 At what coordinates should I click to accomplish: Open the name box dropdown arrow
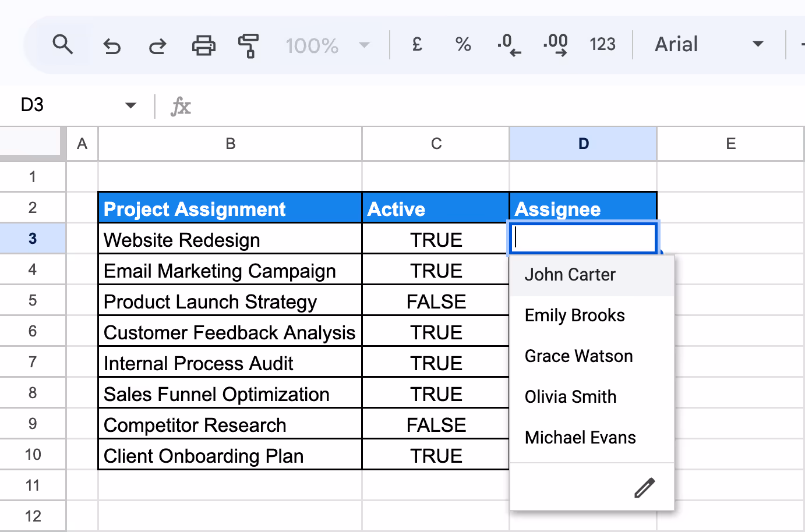pyautogui.click(x=130, y=105)
